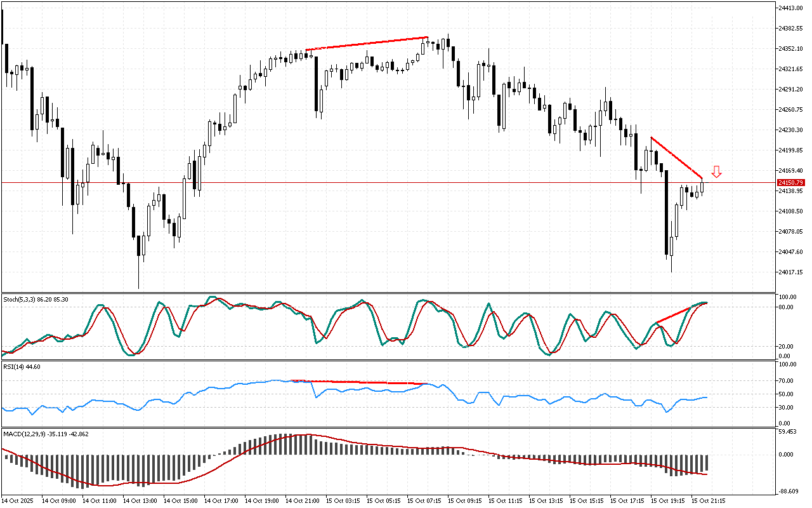This screenshot has height=508, width=812.
Task: Select the rising red trendline above price highs
Action: click(367, 43)
